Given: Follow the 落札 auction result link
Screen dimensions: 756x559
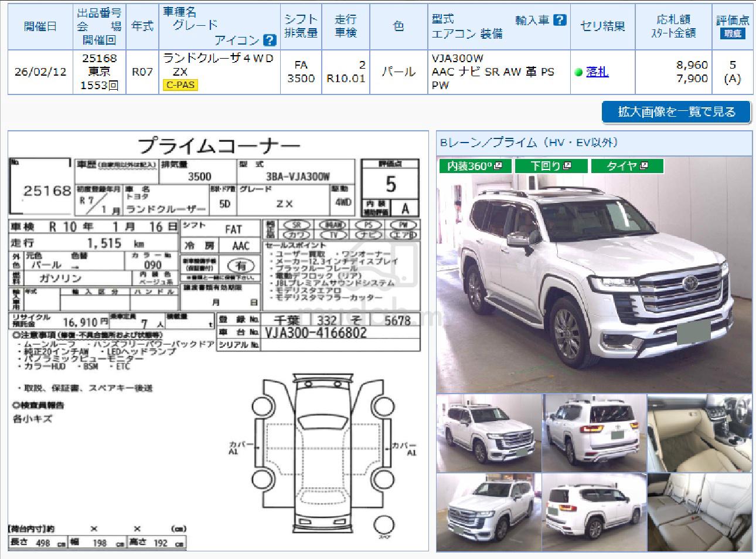Looking at the screenshot, I should point(597,72).
